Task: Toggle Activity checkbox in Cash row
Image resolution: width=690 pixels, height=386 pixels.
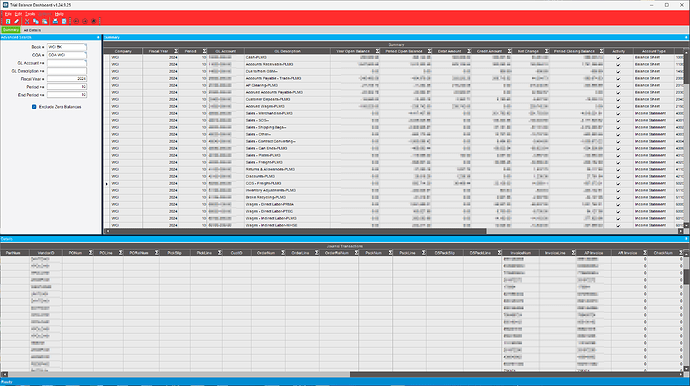Action: pos(618,58)
